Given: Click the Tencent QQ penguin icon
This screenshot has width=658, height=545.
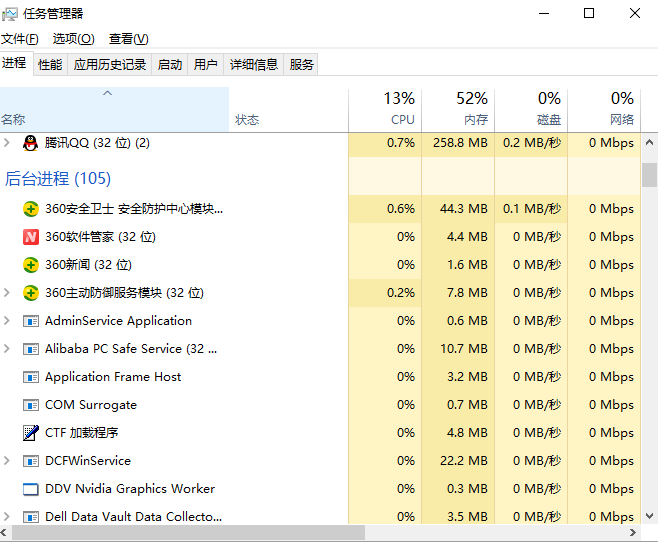Looking at the screenshot, I should pyautogui.click(x=30, y=143).
